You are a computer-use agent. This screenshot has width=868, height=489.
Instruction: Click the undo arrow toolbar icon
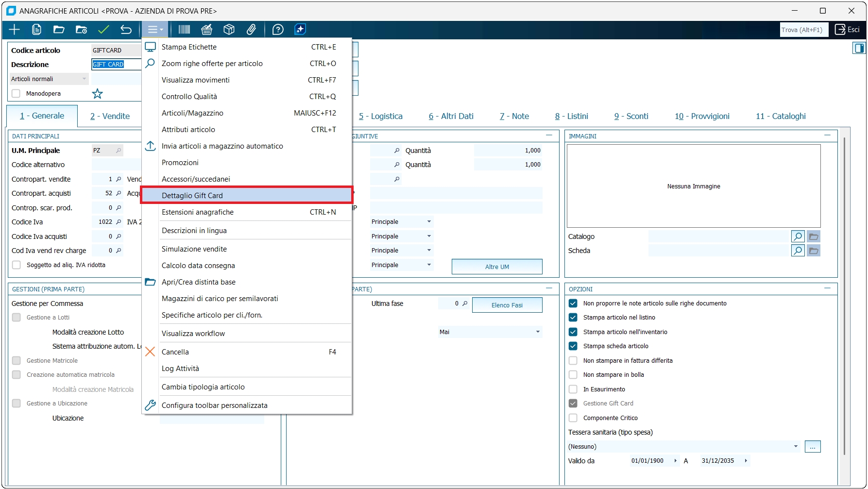coord(126,30)
